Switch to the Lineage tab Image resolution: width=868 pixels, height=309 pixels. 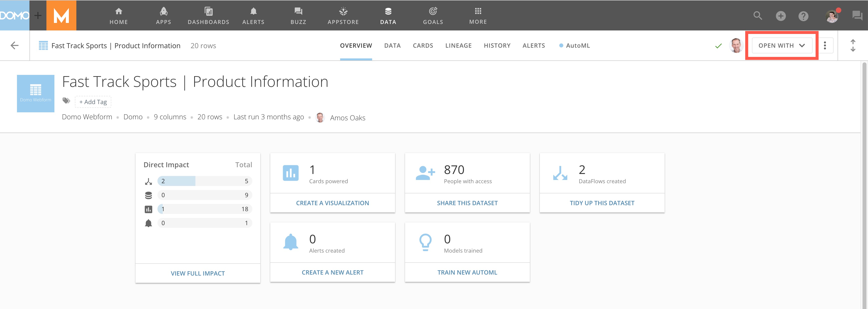pyautogui.click(x=458, y=45)
